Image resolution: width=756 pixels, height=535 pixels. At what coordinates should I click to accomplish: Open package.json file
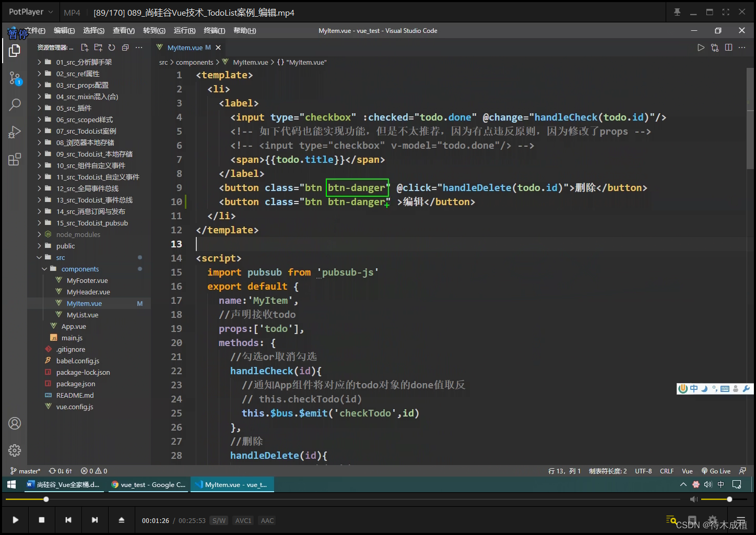(x=76, y=384)
